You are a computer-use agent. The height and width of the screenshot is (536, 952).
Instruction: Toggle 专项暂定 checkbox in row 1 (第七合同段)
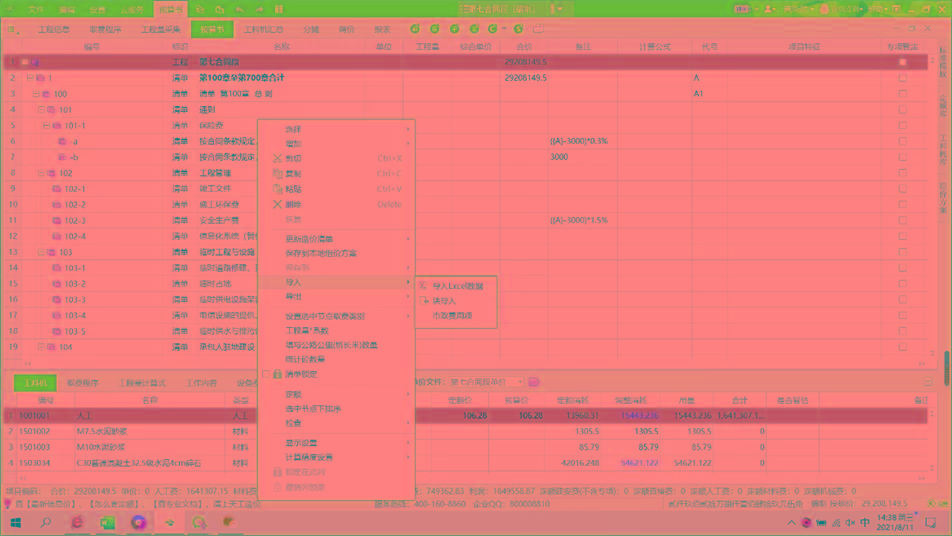(x=903, y=62)
